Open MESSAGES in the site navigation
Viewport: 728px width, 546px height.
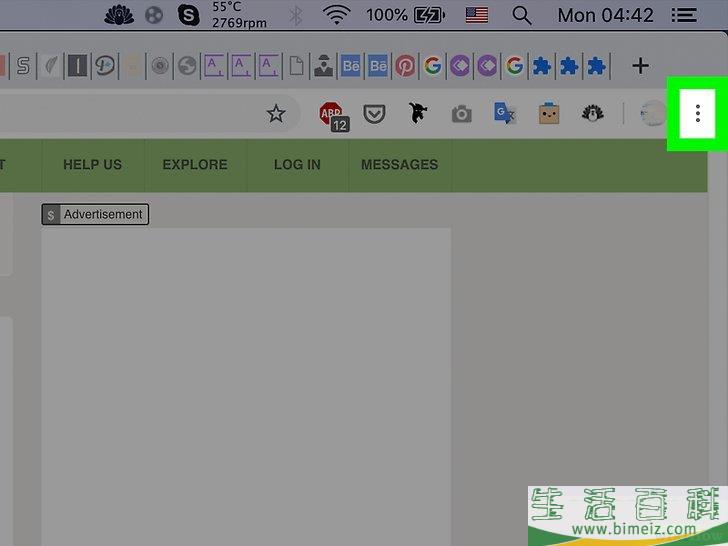coord(399,165)
